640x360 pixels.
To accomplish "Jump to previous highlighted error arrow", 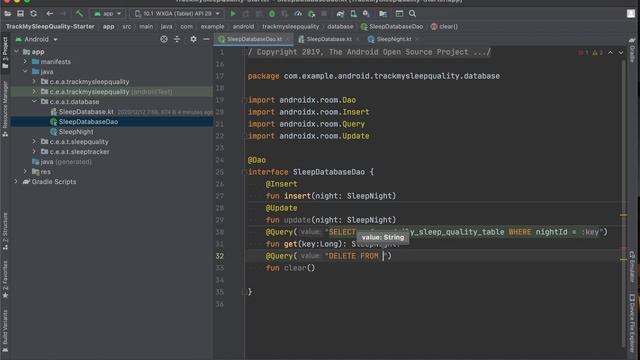I will [610, 53].
